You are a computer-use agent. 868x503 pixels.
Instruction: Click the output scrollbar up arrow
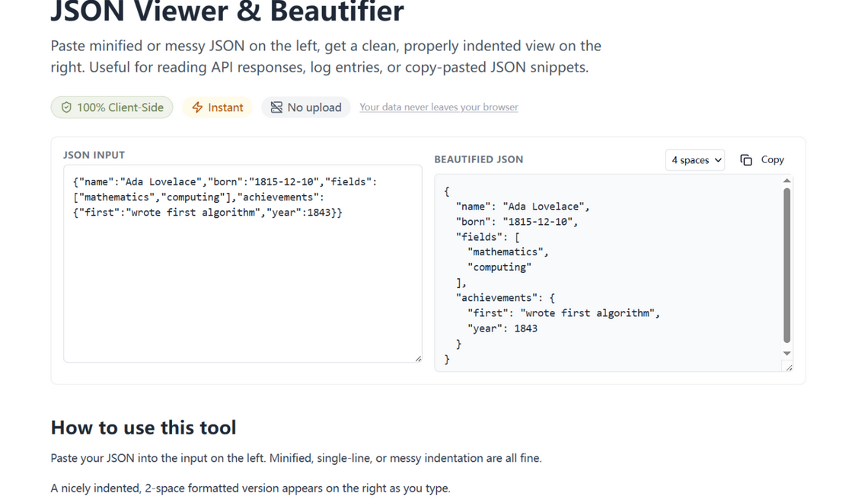pos(787,181)
